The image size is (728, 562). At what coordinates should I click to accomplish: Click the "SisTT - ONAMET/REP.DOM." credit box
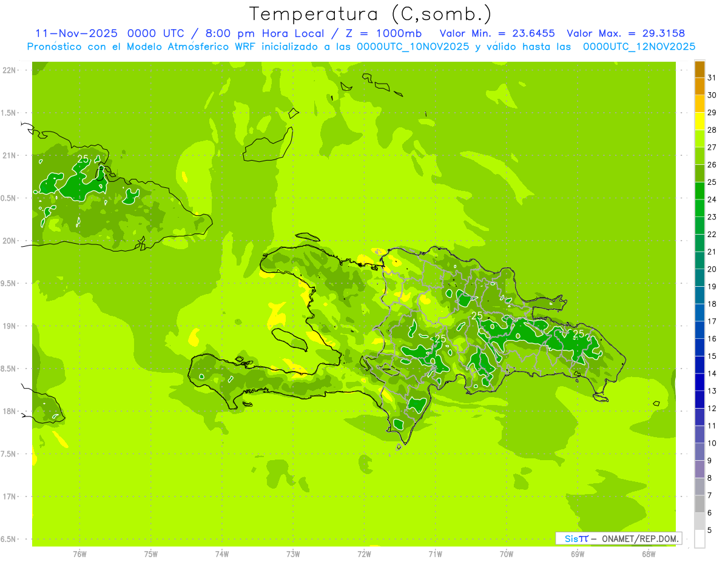pos(618,538)
